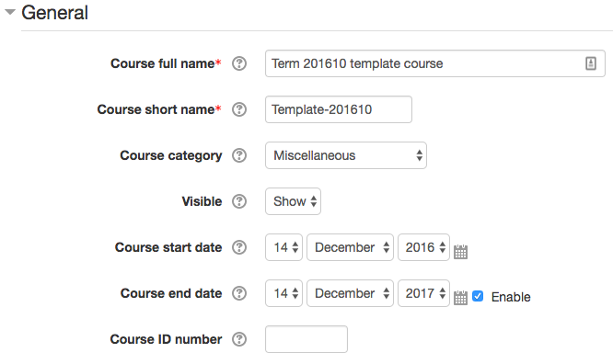View help for Course end date
This screenshot has width=613, height=364.
239,293
